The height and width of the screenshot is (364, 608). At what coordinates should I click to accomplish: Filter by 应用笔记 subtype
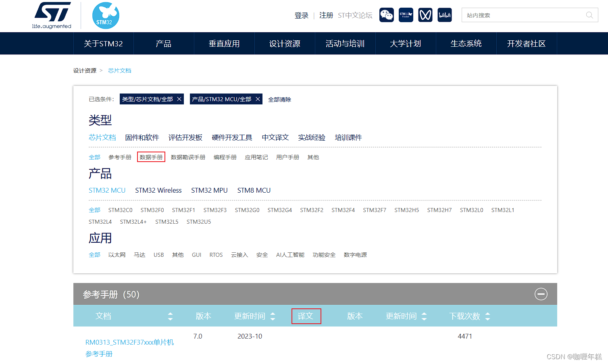[256, 157]
